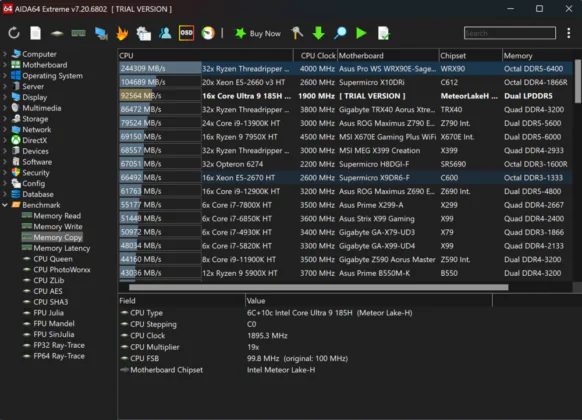Expand the Operating System tree node
The image size is (582, 420).
pyautogui.click(x=5, y=76)
